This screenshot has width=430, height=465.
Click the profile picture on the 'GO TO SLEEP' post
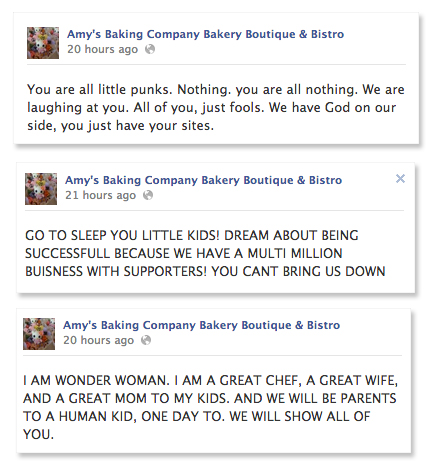click(x=41, y=189)
